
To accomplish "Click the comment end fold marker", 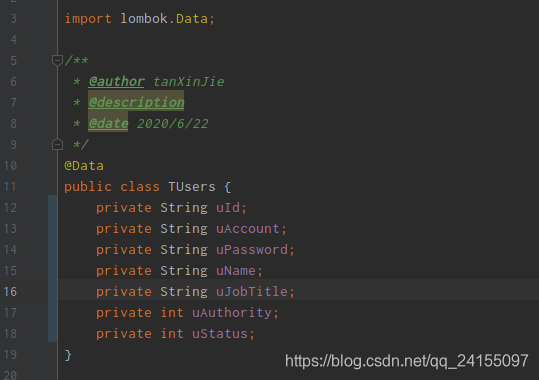I will point(57,144).
